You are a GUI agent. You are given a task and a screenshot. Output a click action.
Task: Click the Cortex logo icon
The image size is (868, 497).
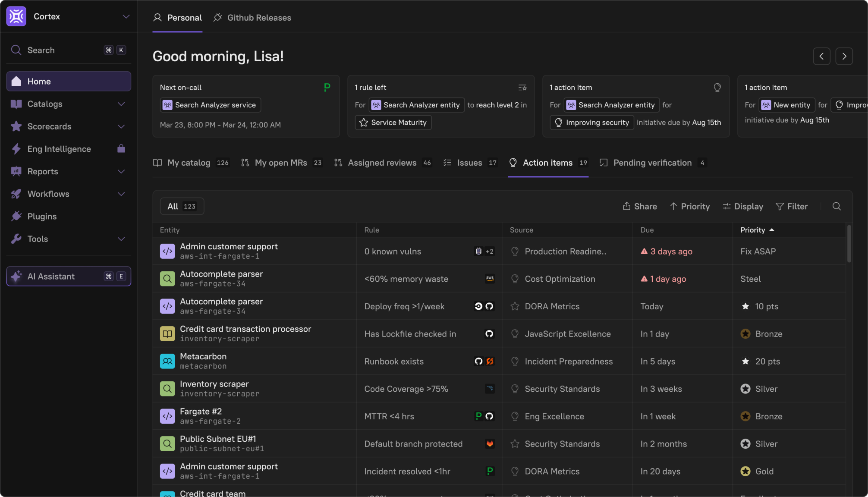tap(16, 16)
